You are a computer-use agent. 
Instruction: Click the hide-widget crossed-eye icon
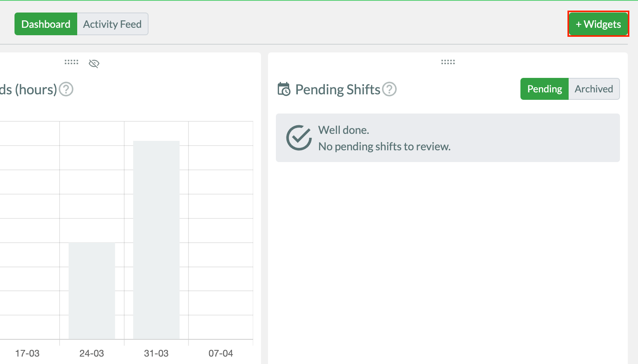pyautogui.click(x=94, y=63)
